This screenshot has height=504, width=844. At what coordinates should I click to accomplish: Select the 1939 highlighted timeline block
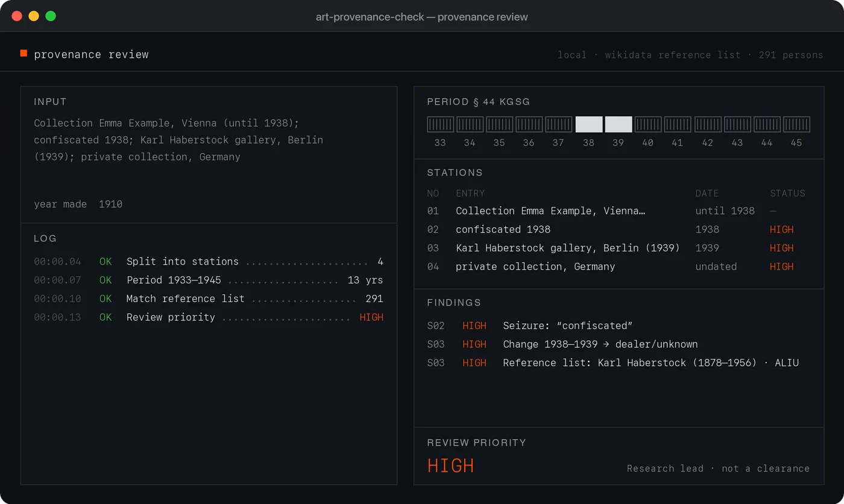pos(619,124)
